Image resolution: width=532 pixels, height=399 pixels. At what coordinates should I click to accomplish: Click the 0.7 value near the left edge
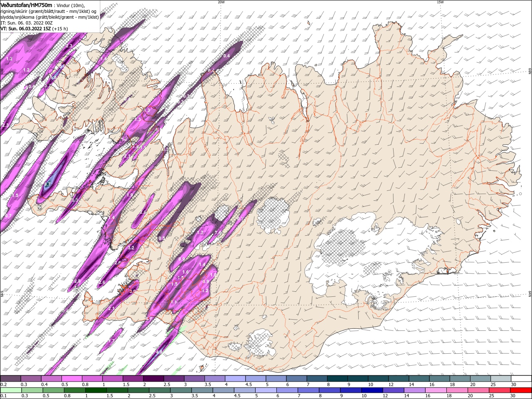8,216
